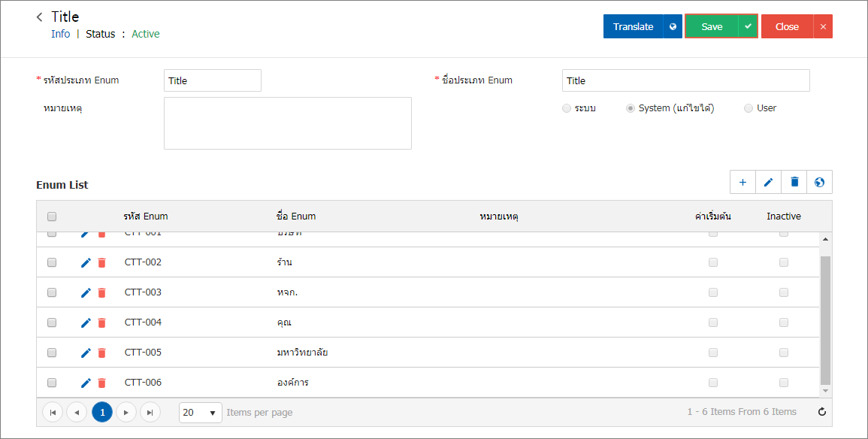
Task: Toggle the default value (ค่าเริ่มต้น) checkbox for CTT-002
Action: [x=713, y=262]
